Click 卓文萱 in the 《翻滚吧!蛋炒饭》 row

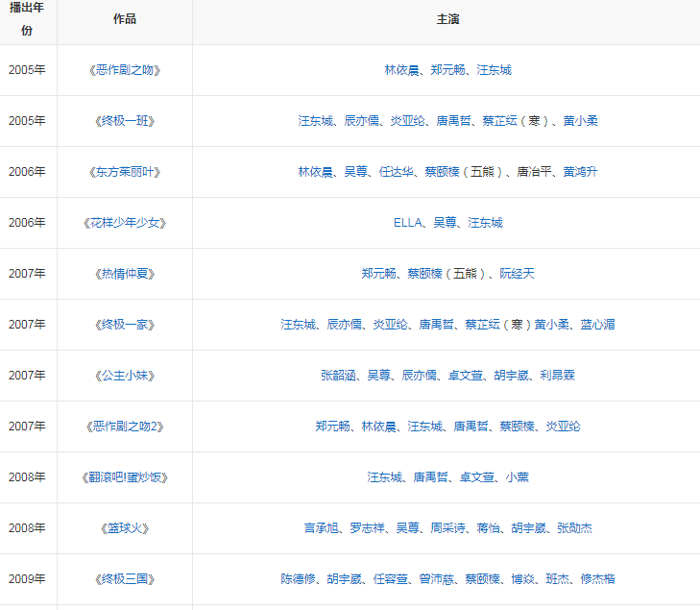(477, 477)
